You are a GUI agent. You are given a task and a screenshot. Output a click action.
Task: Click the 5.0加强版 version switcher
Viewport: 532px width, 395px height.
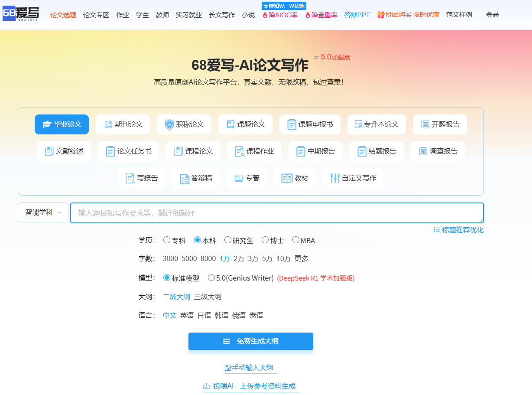(x=332, y=57)
